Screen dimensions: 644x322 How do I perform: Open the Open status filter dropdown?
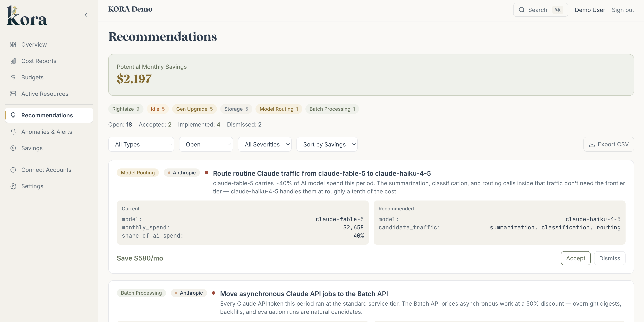206,144
